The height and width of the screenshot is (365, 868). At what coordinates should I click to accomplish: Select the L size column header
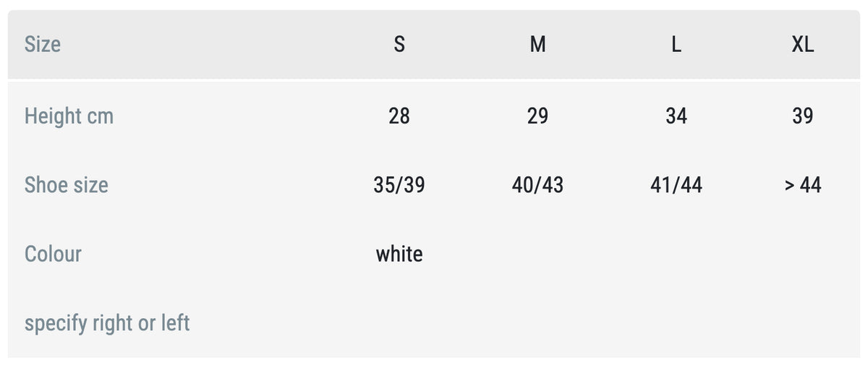tap(676, 44)
